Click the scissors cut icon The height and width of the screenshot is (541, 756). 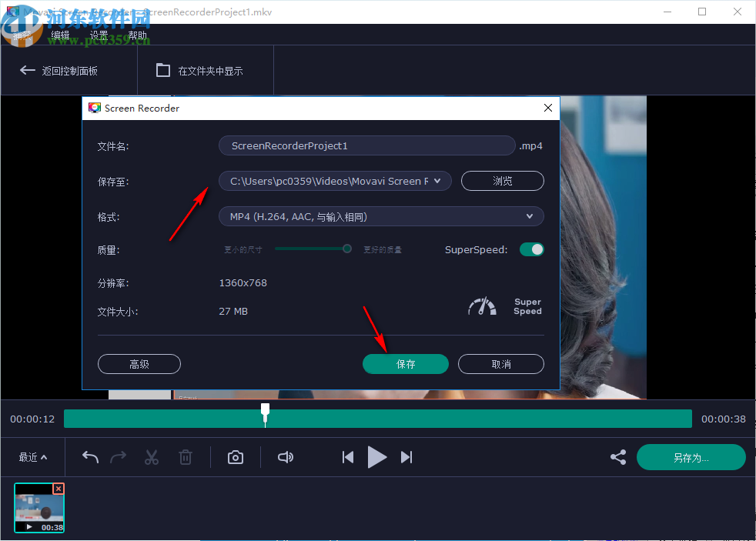[152, 456]
